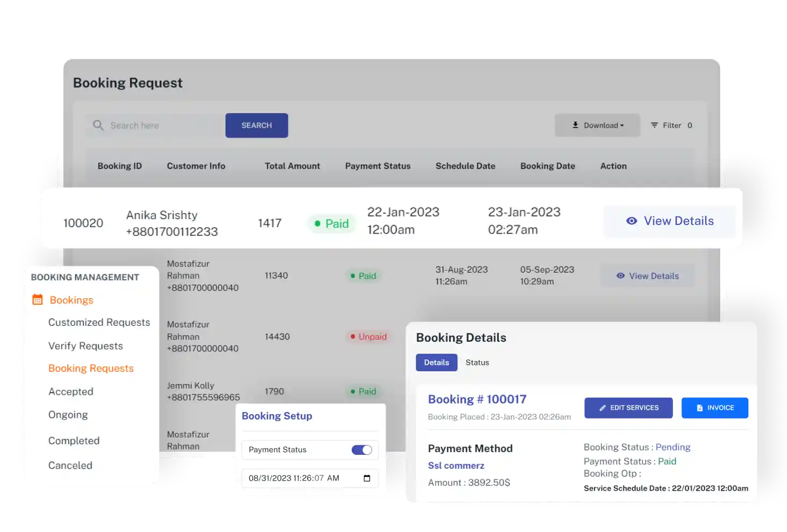
Task: Toggle the Payment Status switch
Action: [362, 450]
